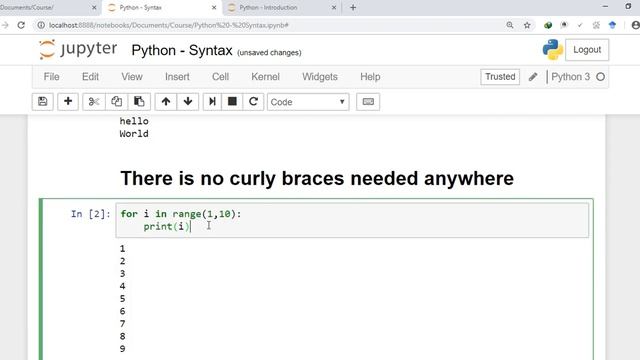Open browser zoom magnifier icon
Image resolution: width=640 pixels, height=360 pixels.
(x=510, y=25)
